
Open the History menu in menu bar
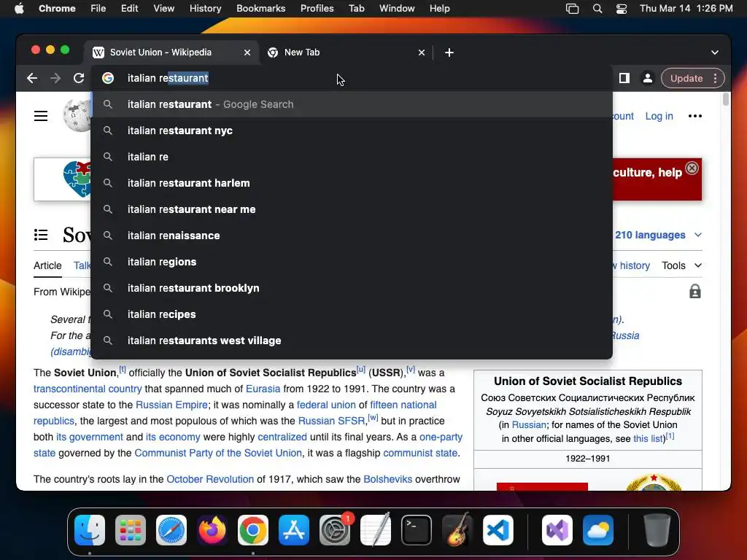pos(205,9)
